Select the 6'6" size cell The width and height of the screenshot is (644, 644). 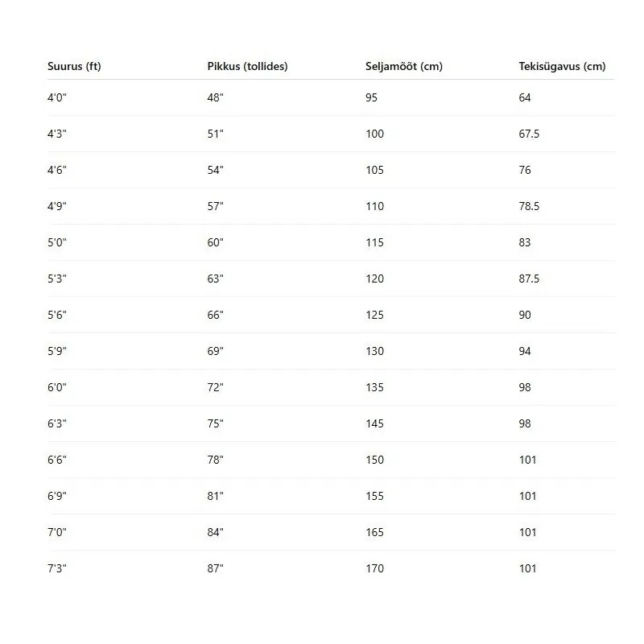click(x=56, y=460)
